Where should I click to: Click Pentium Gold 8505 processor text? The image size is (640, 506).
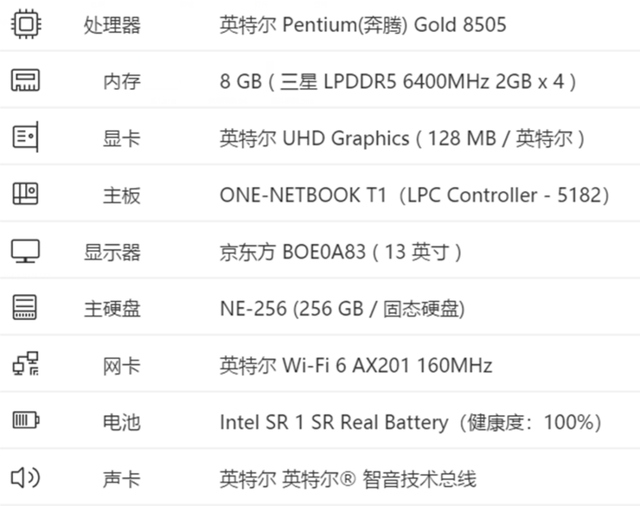click(x=363, y=24)
